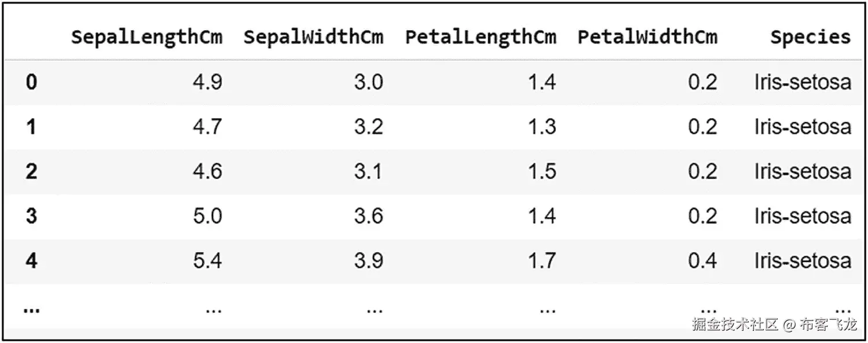Click the PetalLengthCm column header
This screenshot has width=868, height=343.
(x=481, y=37)
